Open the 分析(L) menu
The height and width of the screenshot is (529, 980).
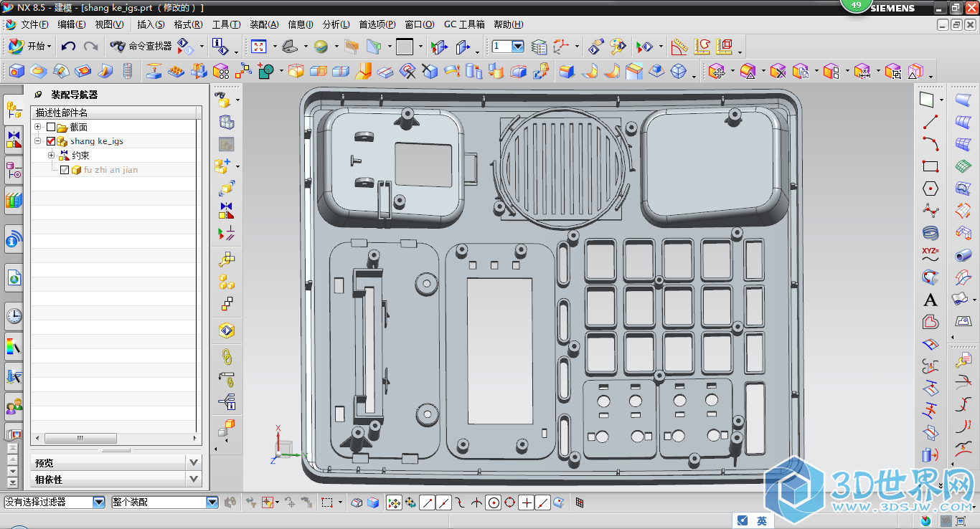pos(336,24)
